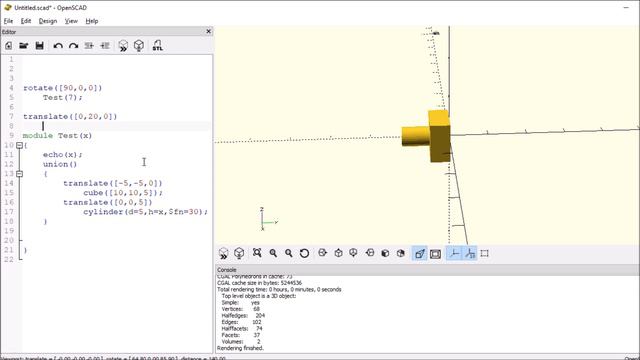Screen dimensions: 640x360
Task: Click the 'union()' code line
Action: pyautogui.click(x=60, y=164)
